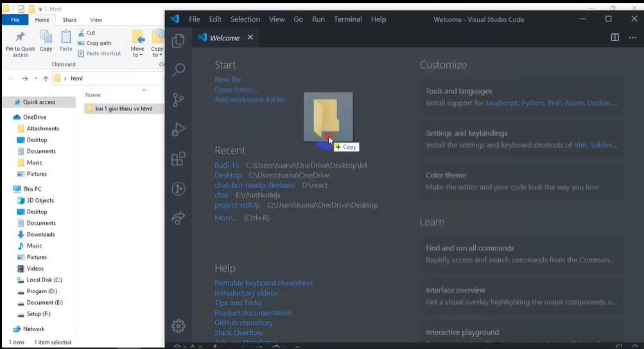Click the Copy button in File Explorer ribbon
The width and height of the screenshot is (644, 349).
(x=46, y=40)
